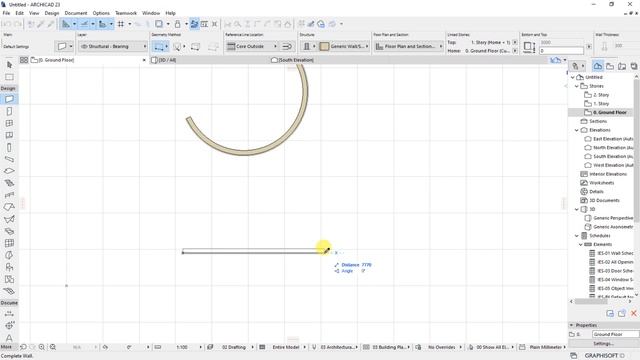Open Floor Plan and Section dropdown

[408, 47]
